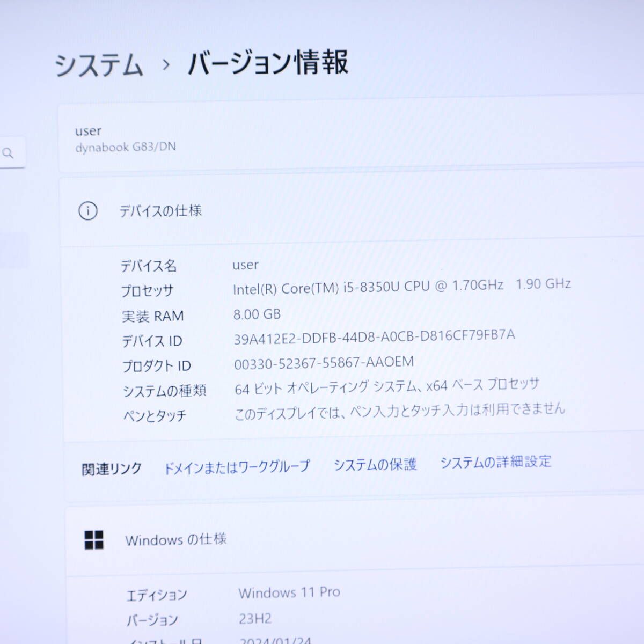Select the デバイス名 label
The image size is (644, 644).
tap(149, 266)
